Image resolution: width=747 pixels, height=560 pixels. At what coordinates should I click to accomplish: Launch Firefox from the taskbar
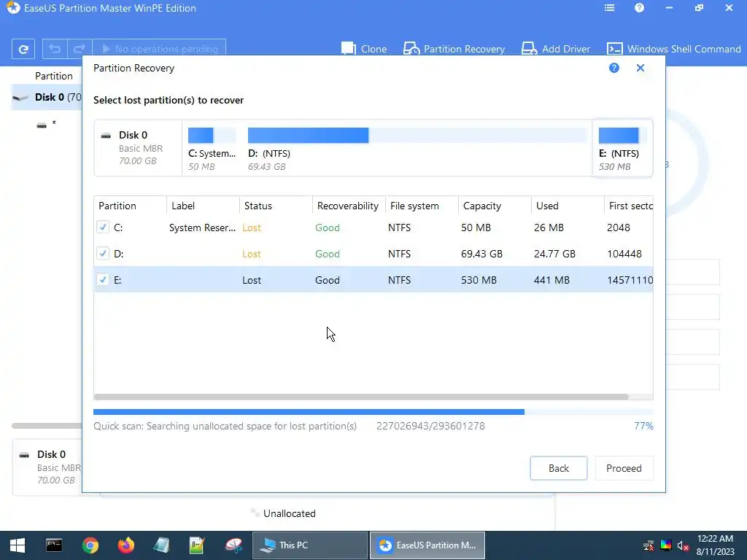tap(125, 545)
